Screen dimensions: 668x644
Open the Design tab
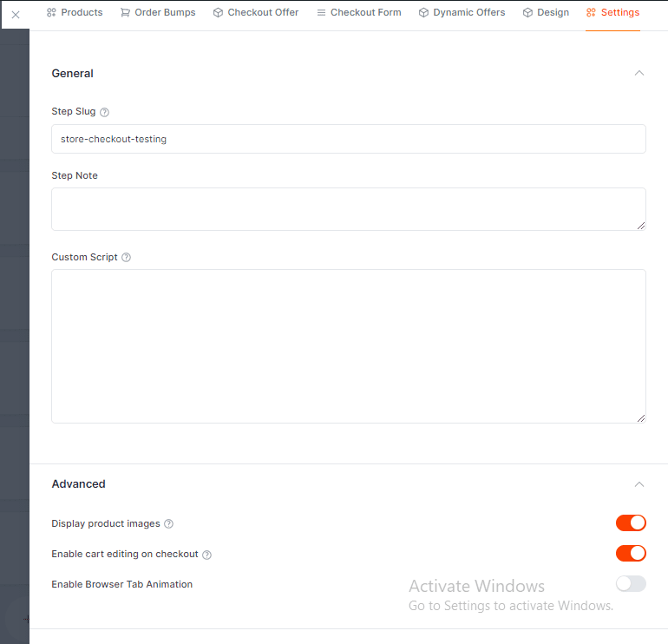(546, 13)
